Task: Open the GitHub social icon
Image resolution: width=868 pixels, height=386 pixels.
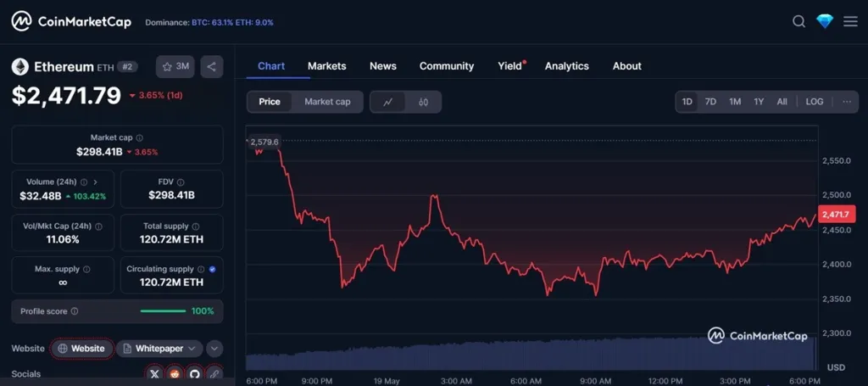Action: (x=194, y=374)
